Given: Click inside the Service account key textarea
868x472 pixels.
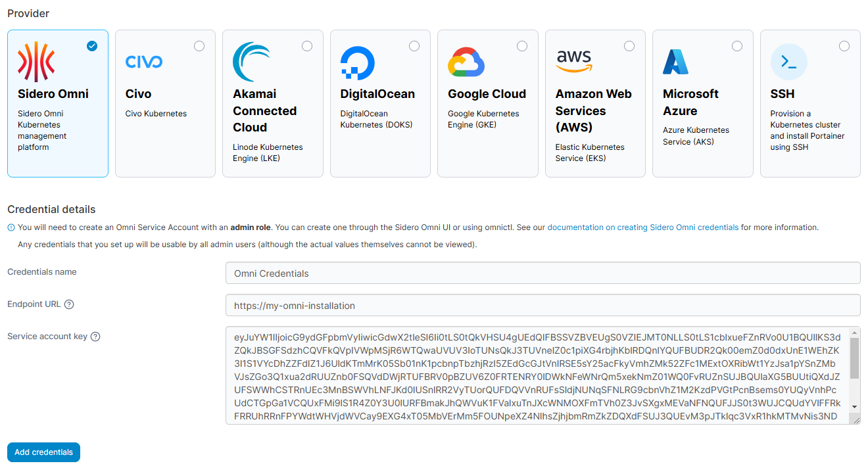Looking at the screenshot, I should 536,375.
